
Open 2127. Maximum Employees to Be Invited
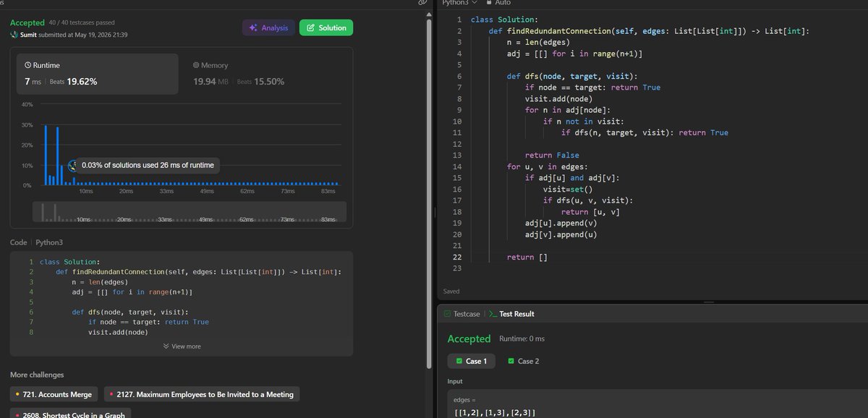(202, 394)
